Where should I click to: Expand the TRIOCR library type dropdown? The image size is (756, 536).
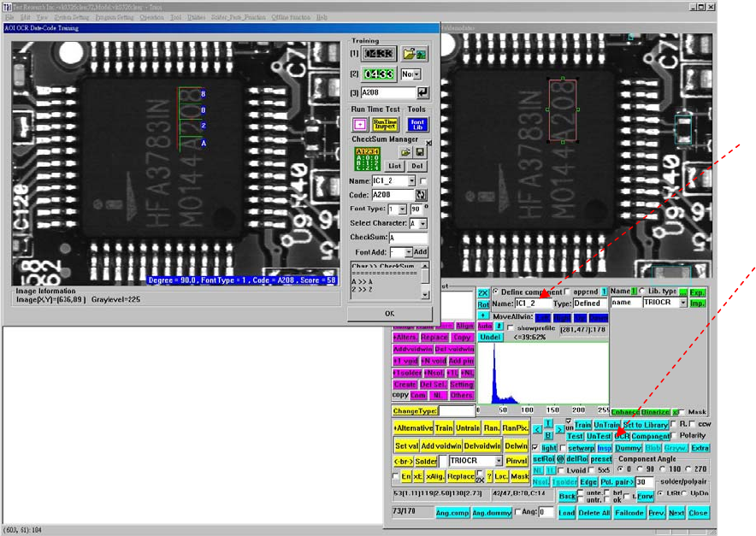tap(683, 303)
